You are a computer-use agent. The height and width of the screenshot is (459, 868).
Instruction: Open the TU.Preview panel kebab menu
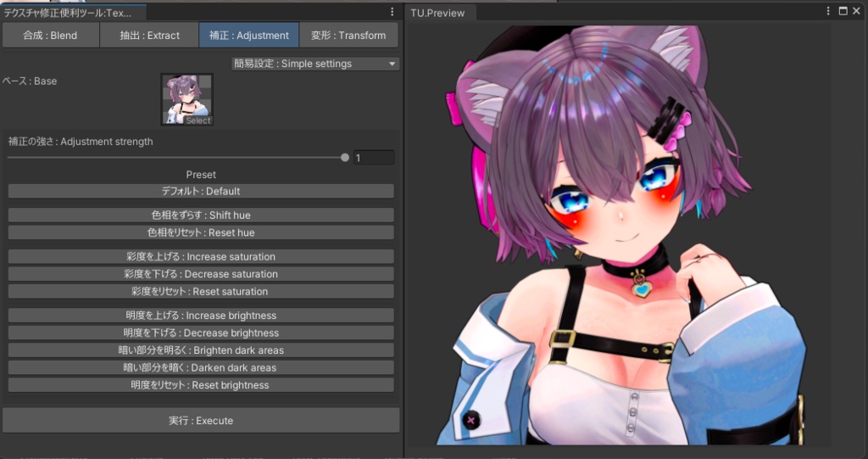(x=828, y=11)
